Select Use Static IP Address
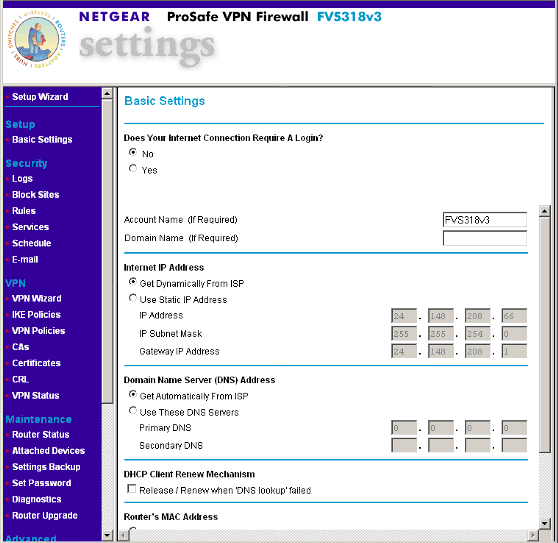 133,298
